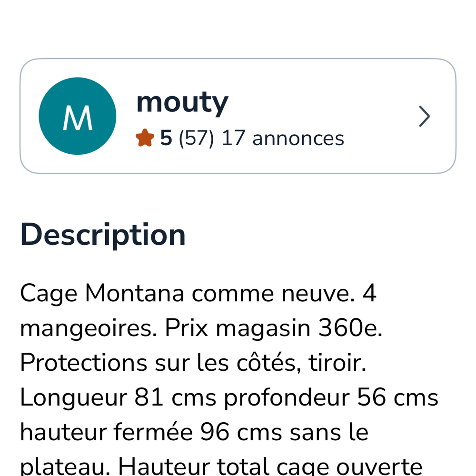Click the word "plateau." at the bottom
Viewport: 476px width, 476px height.
(x=65, y=467)
